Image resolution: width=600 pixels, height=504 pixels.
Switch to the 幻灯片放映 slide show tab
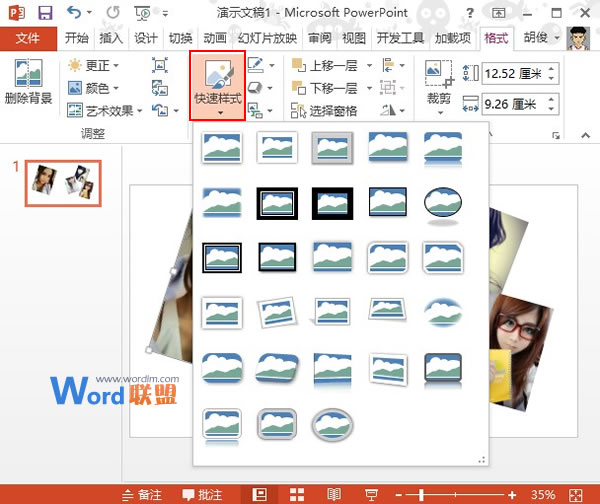tap(267, 38)
